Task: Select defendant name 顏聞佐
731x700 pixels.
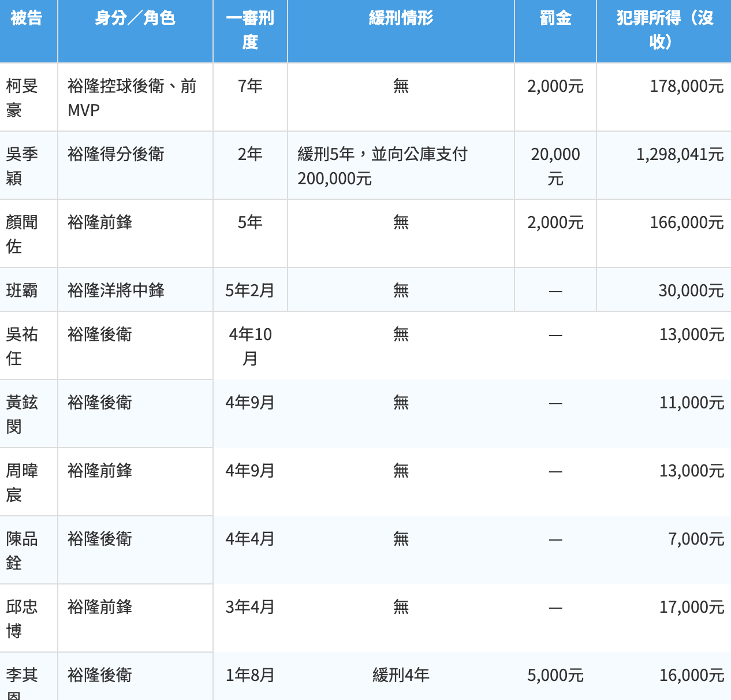Action: [22, 234]
